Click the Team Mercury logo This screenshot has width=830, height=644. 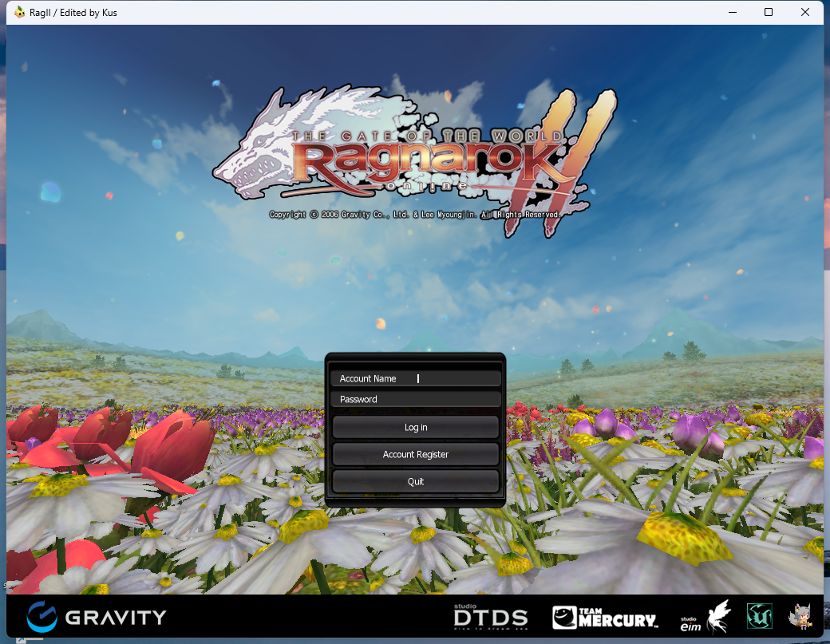coord(605,618)
